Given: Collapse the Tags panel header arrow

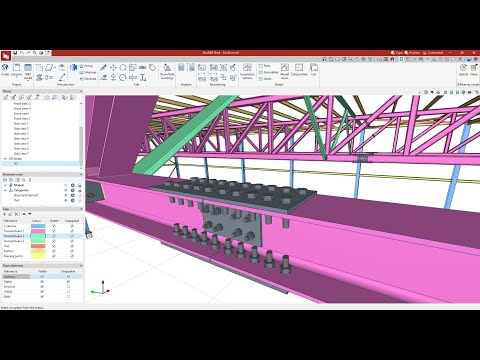Looking at the screenshot, I should (81, 209).
